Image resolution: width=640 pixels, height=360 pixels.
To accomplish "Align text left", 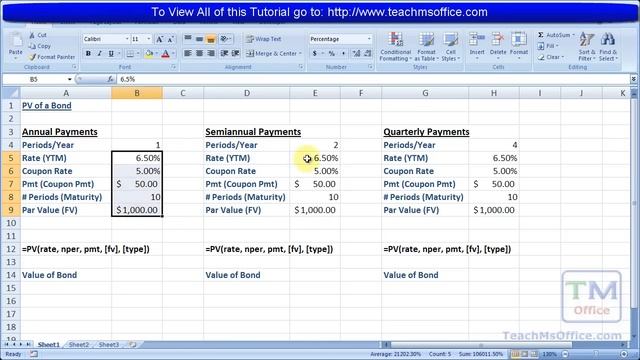I will [x=188, y=53].
